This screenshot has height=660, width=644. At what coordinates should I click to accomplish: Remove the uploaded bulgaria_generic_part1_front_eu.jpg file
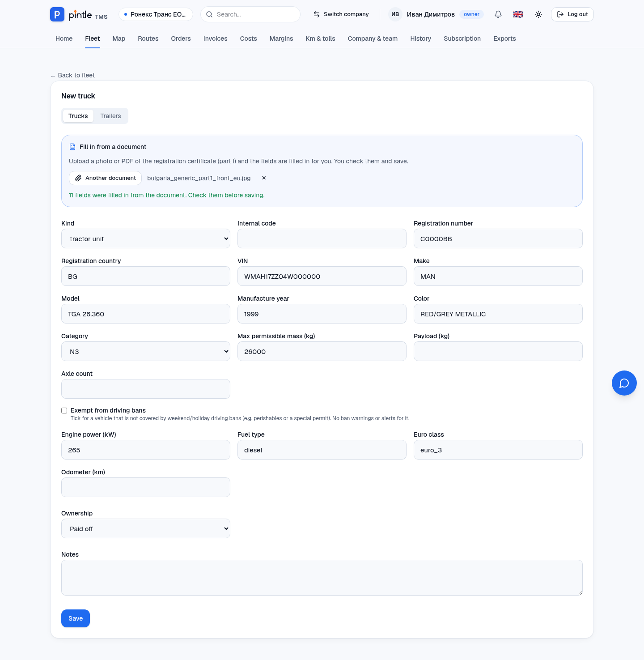tap(264, 178)
